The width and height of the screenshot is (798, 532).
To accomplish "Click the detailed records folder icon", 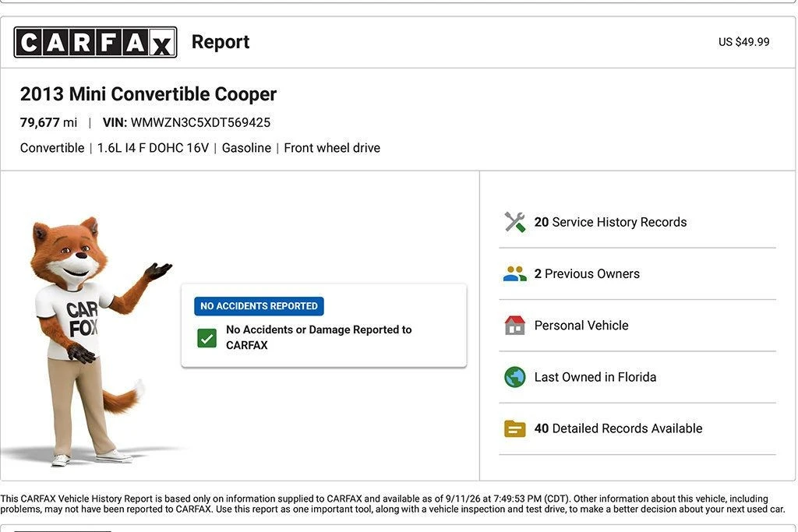I will [514, 428].
